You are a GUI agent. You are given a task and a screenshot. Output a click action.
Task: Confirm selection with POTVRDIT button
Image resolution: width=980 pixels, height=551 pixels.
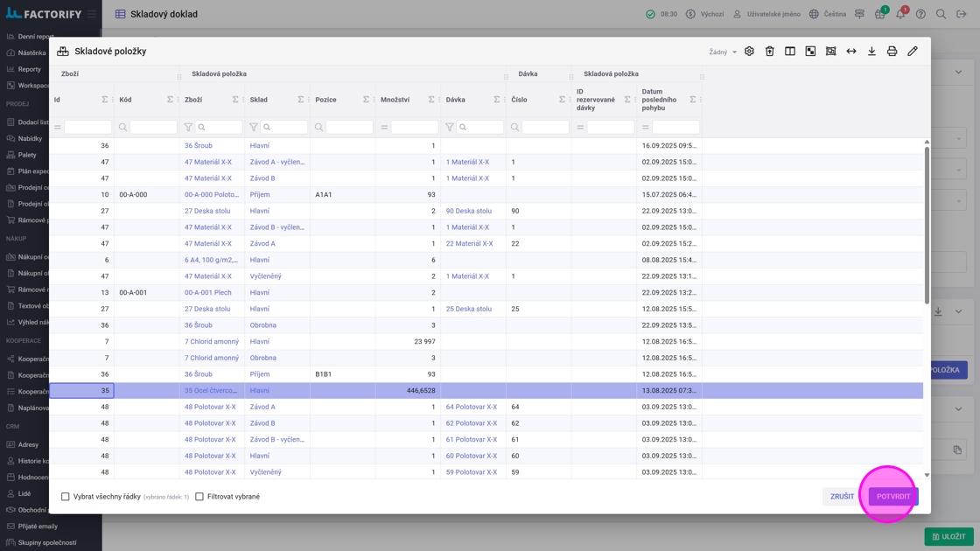[892, 497]
